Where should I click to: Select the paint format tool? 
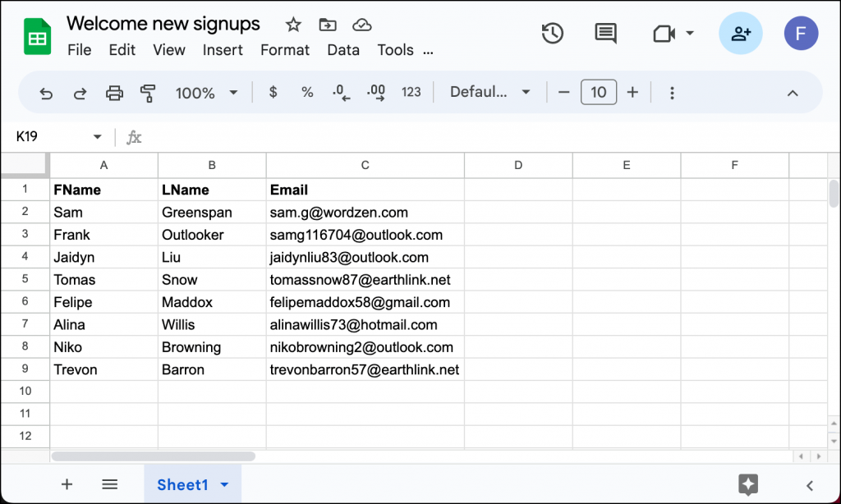tap(149, 92)
